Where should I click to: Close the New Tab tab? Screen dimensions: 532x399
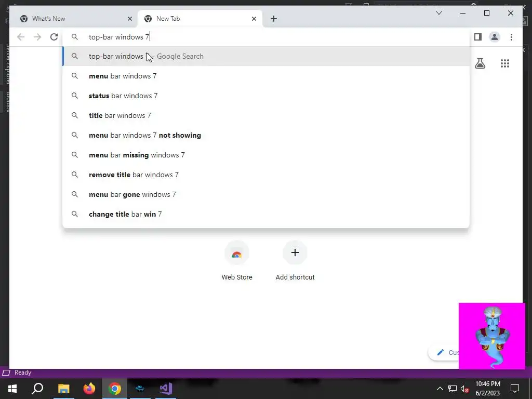(x=254, y=19)
